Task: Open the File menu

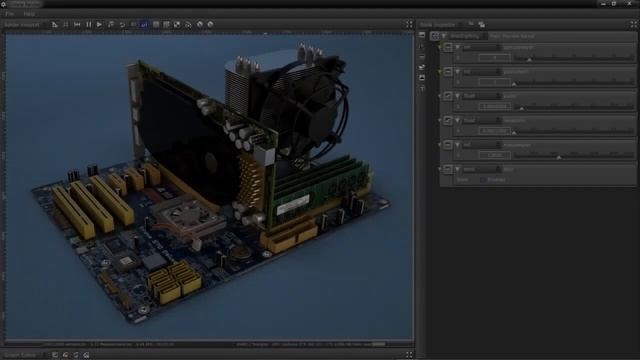Action: pos(10,14)
